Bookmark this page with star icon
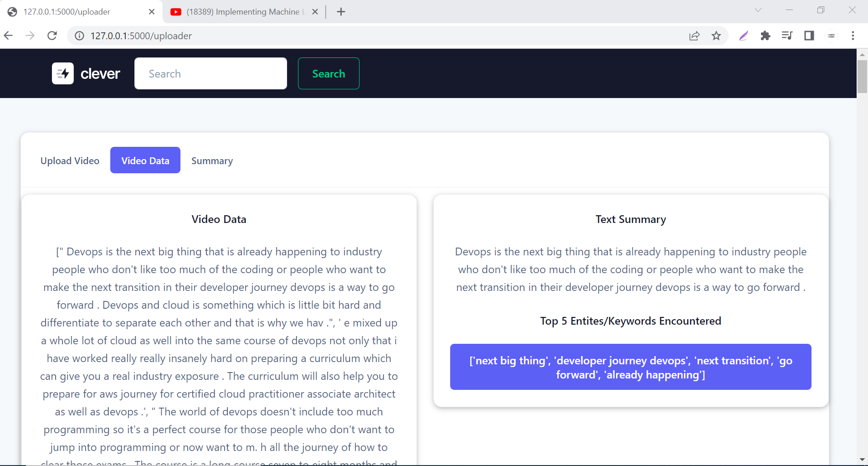Screen dimensions: 868x466 [x=716, y=36]
